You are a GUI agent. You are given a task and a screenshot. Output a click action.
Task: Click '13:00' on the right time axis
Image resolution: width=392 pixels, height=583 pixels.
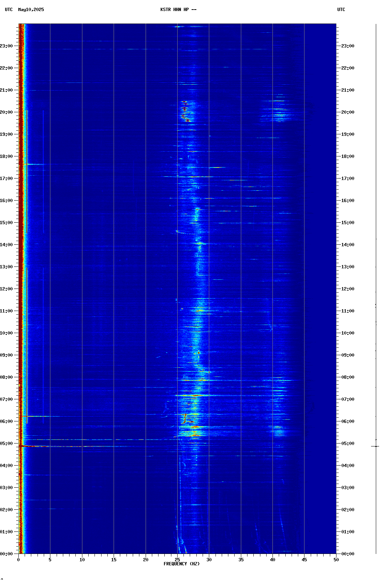pos(348,267)
